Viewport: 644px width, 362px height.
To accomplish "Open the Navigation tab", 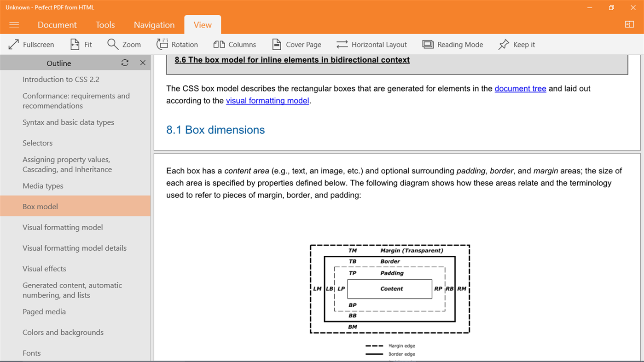I will [154, 25].
